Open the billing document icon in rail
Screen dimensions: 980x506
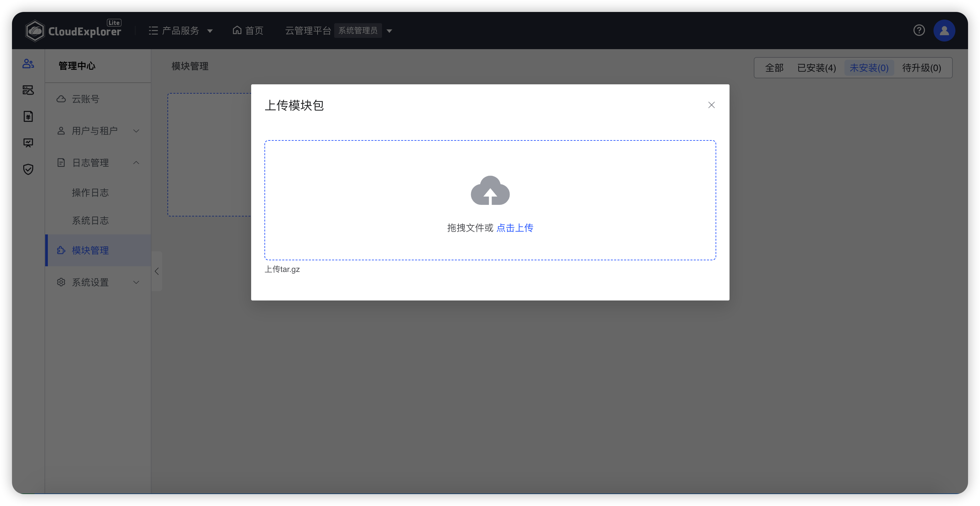28,116
